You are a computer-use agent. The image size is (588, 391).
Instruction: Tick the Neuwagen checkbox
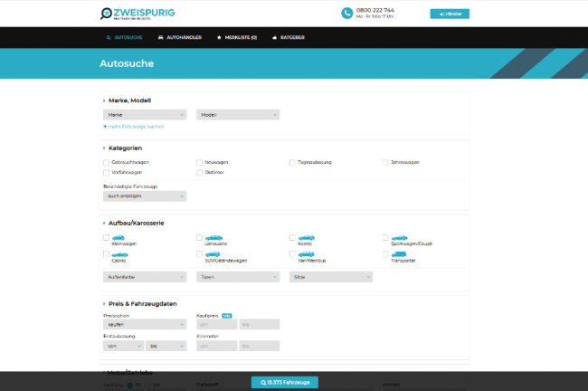tap(200, 163)
